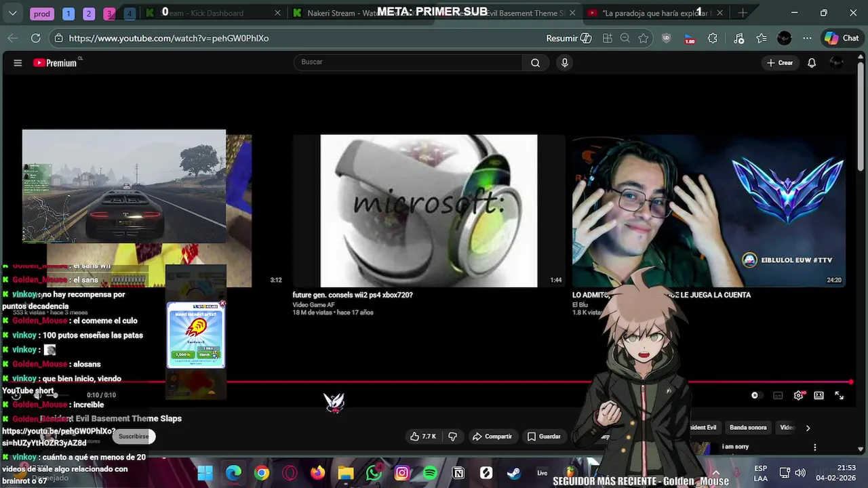
Task: Open the 'prod' workspace menu
Action: [x=42, y=14]
